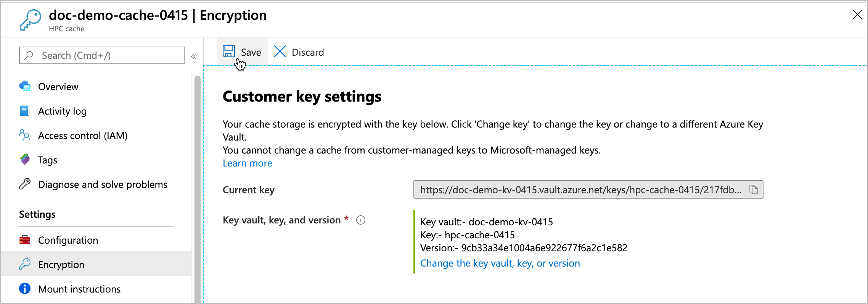Image resolution: width=868 pixels, height=304 pixels.
Task: Click the search magnifier in the sidebar
Action: (28, 55)
